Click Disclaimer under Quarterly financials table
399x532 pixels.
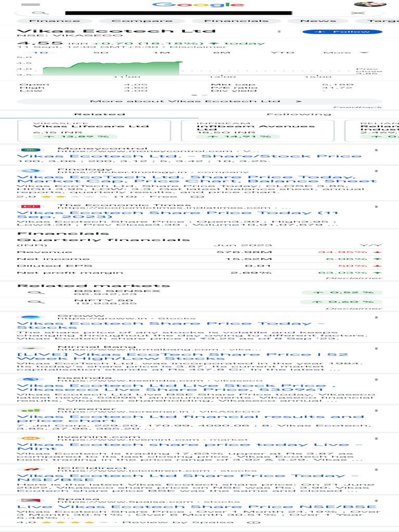point(354,278)
